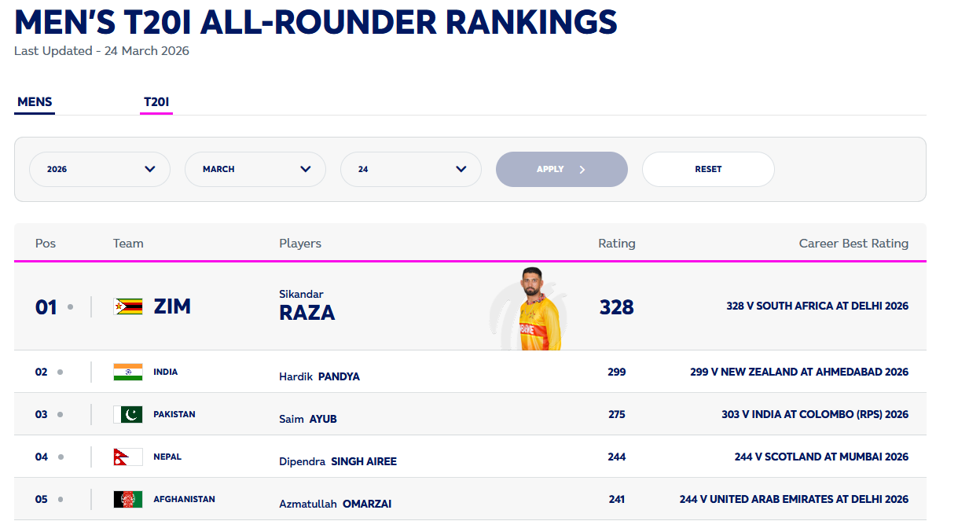
Task: Open Hardik Pandya's player link
Action: (x=319, y=376)
